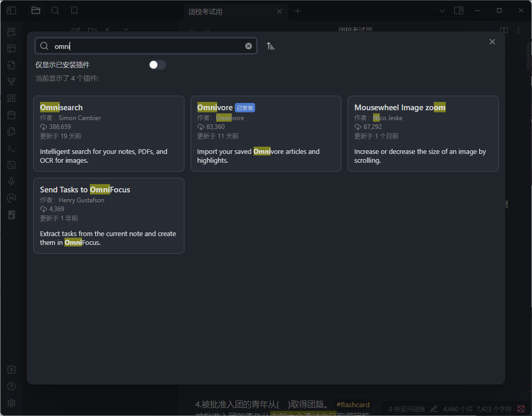Toggle the right sidebar icon
This screenshot has height=416, width=532.
(459, 10)
